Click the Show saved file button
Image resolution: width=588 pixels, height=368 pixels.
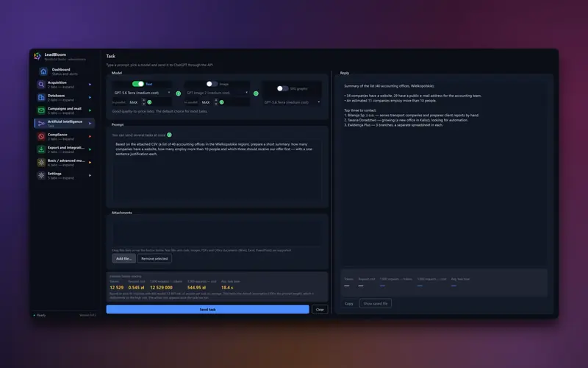(x=376, y=303)
